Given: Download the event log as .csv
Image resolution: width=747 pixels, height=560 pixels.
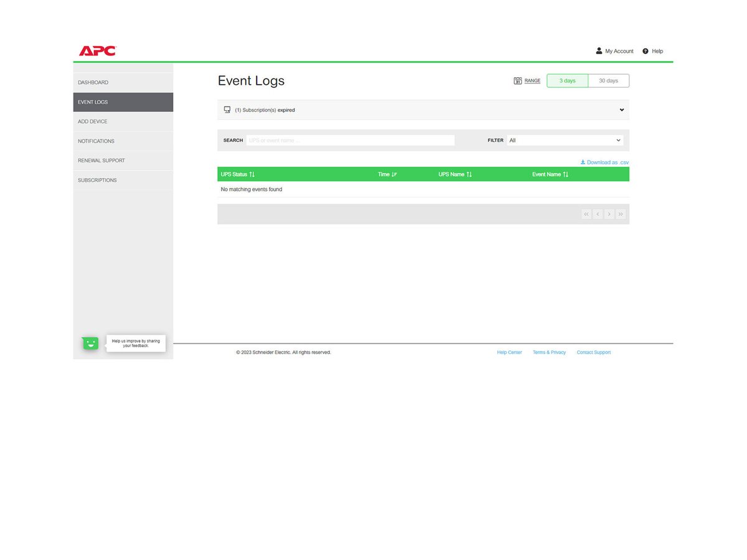Looking at the screenshot, I should coord(604,162).
